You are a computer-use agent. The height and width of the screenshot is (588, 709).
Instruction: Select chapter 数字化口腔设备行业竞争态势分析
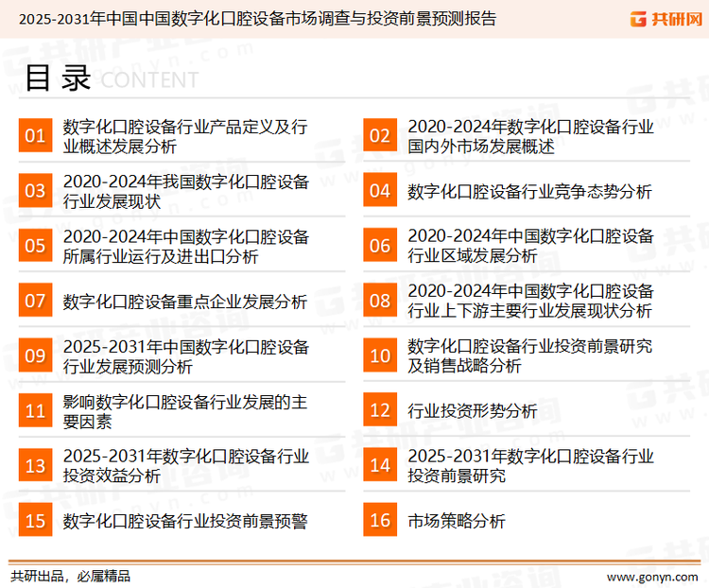529,192
